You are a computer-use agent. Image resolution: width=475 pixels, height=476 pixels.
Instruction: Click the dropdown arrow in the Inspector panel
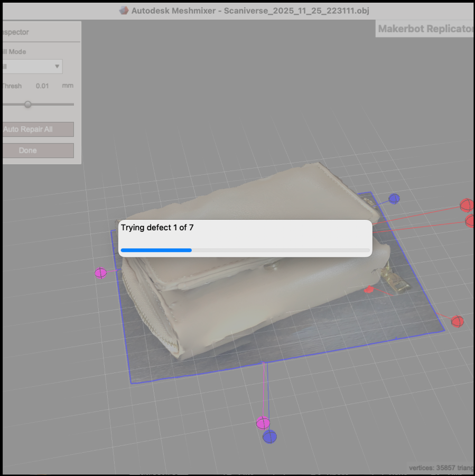pyautogui.click(x=57, y=67)
